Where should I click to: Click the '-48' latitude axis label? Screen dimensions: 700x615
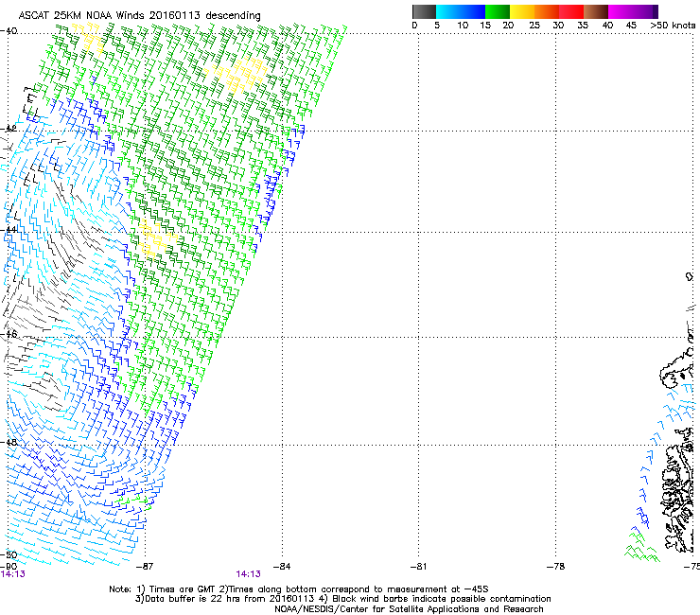(x=9, y=442)
